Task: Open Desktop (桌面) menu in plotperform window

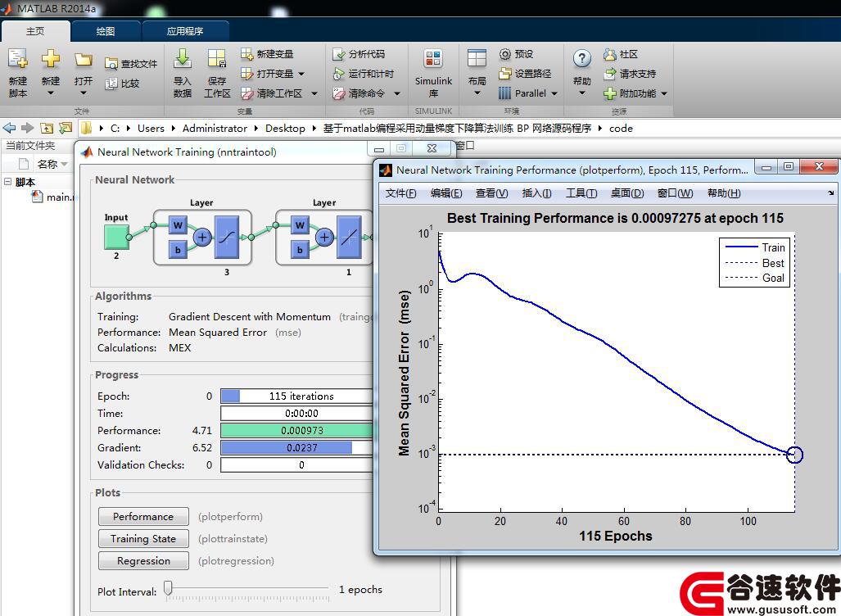Action: [627, 193]
